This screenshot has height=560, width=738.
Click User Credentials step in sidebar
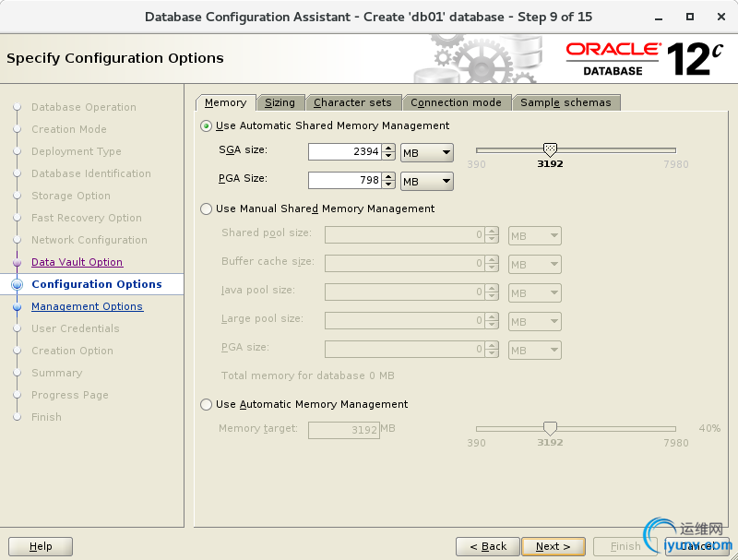point(76,328)
